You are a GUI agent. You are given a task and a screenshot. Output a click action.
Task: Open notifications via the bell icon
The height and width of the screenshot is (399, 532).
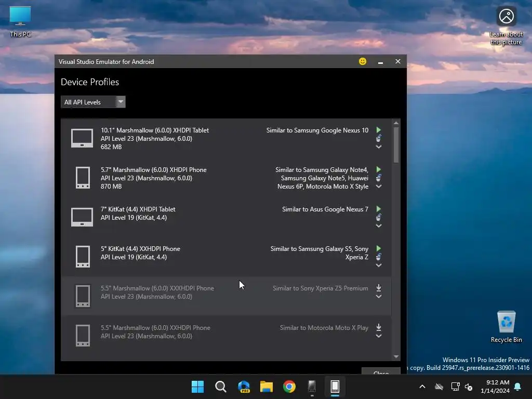pos(518,387)
